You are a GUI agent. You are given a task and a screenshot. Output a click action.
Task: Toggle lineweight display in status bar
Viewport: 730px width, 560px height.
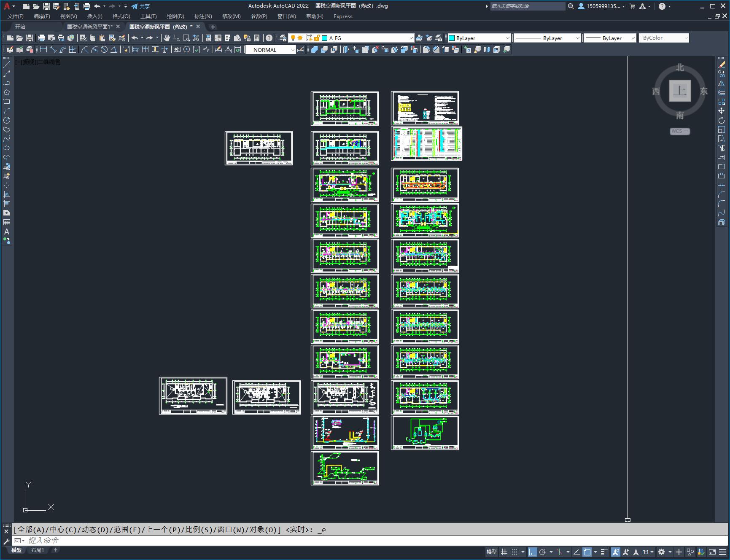(604, 552)
